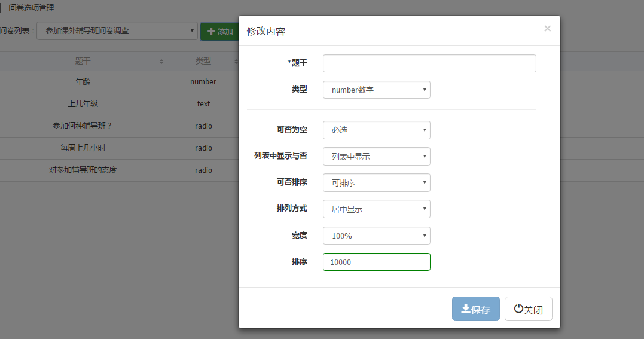Select the 每周上几小时 table row
The width and height of the screenshot is (644, 339).
(83, 148)
